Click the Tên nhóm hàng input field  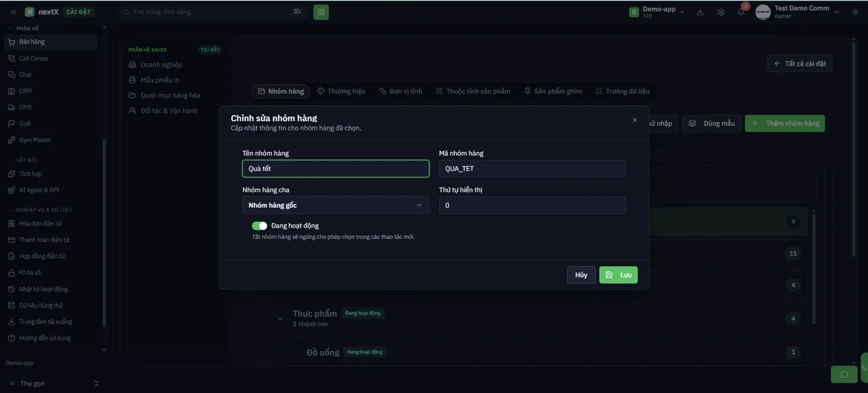coord(336,168)
